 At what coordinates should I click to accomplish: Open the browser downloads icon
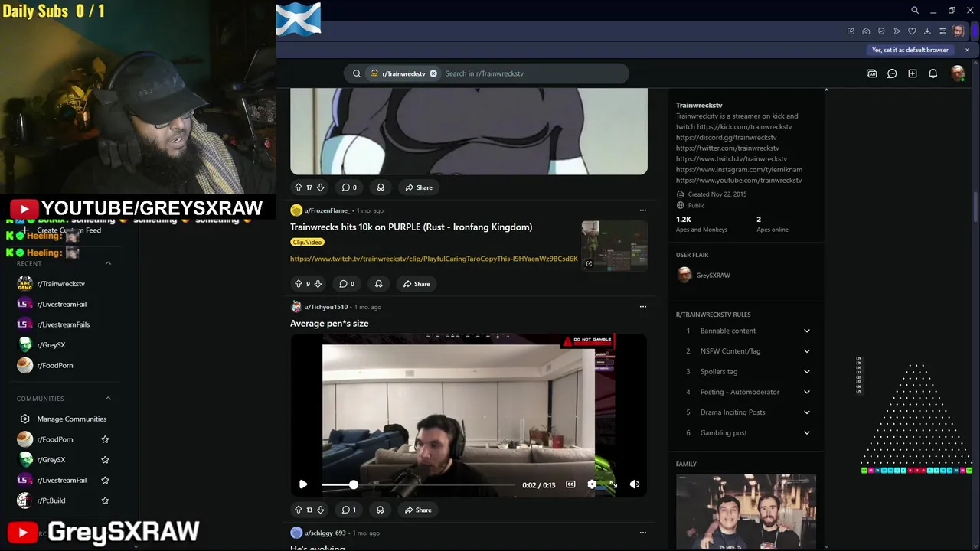(x=927, y=31)
